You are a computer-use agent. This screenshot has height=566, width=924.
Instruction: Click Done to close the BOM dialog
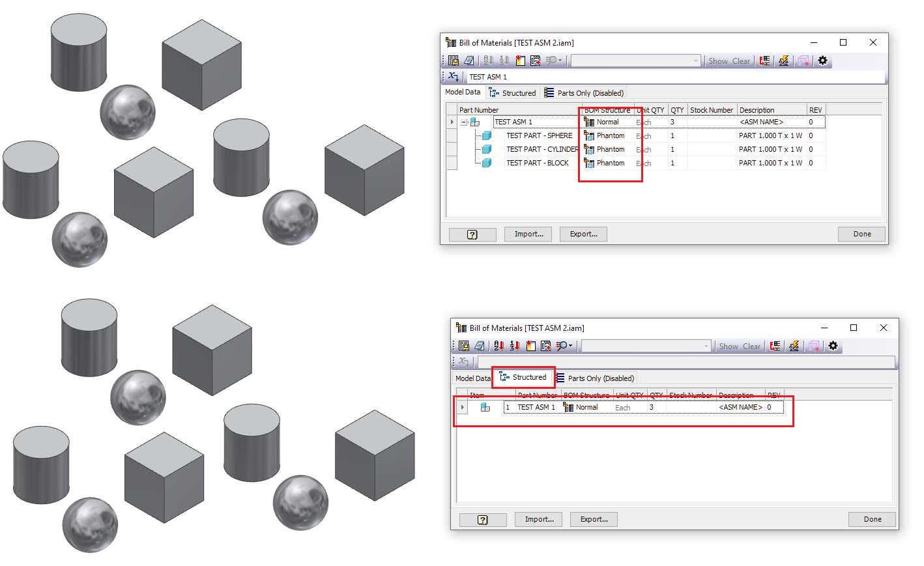pos(861,234)
